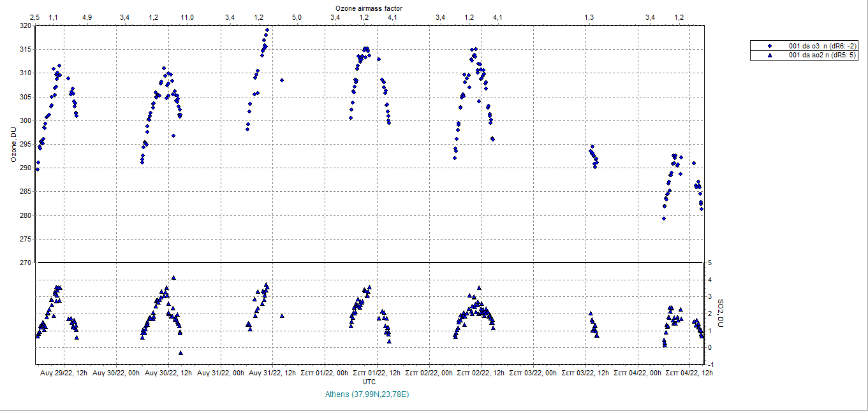Click the highest SO2 triangle on Aug 30
868x411 pixels.
(x=173, y=278)
